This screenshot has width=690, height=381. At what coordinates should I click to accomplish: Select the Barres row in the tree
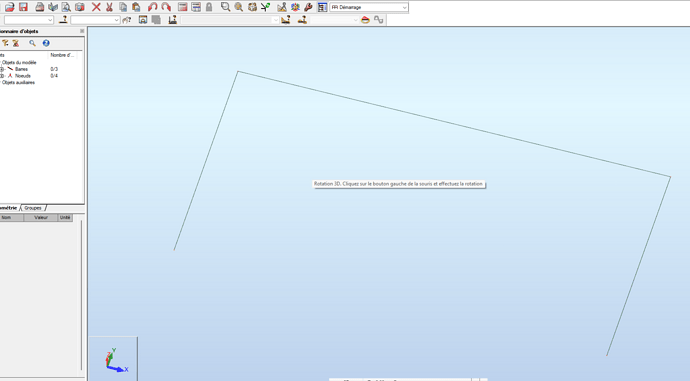(x=21, y=69)
